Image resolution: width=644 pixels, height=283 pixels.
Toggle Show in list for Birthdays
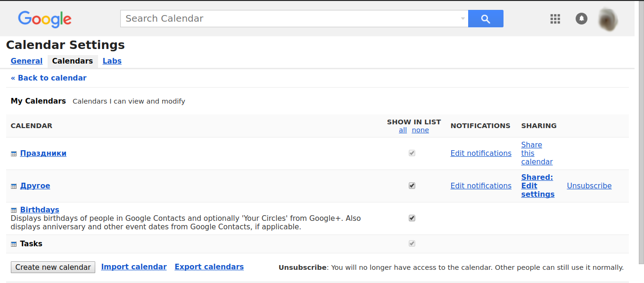tap(412, 218)
